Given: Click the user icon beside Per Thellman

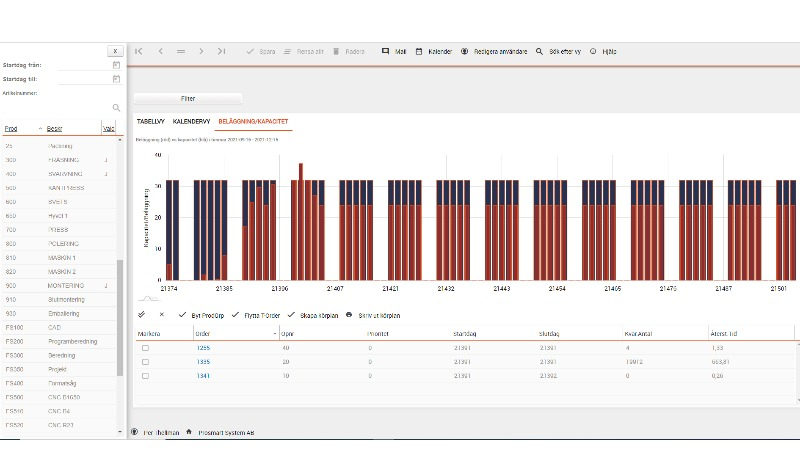Looking at the screenshot, I should click(x=135, y=432).
